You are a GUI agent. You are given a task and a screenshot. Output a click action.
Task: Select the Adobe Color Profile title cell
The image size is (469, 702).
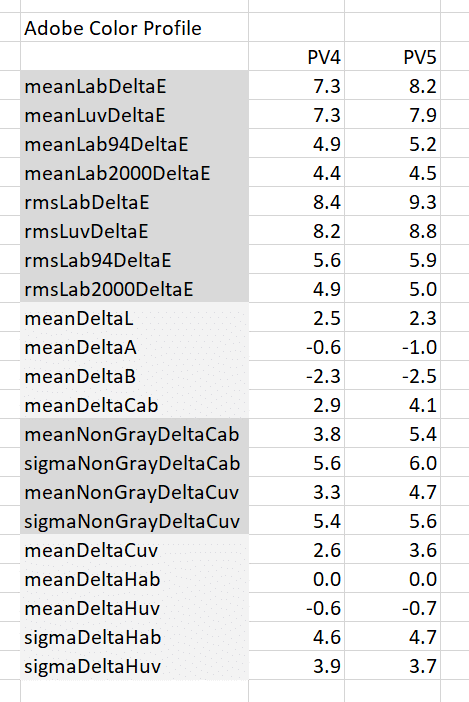[134, 27]
